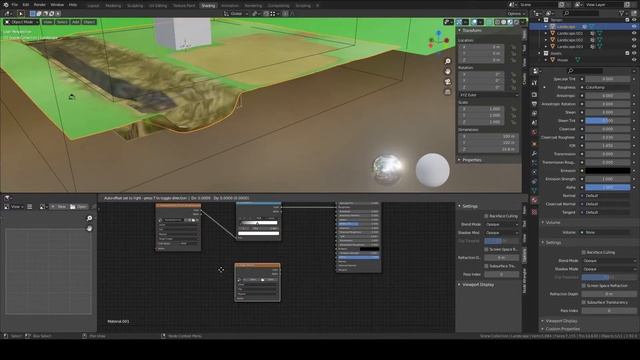Enable Screen Space Refraction in properties editor

click(x=584, y=286)
